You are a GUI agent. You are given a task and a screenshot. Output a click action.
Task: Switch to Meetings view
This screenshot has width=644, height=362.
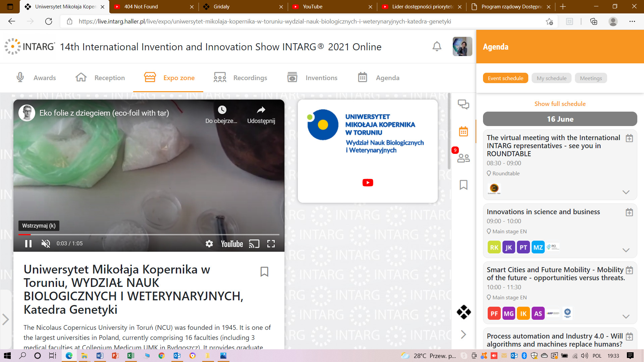(x=591, y=78)
